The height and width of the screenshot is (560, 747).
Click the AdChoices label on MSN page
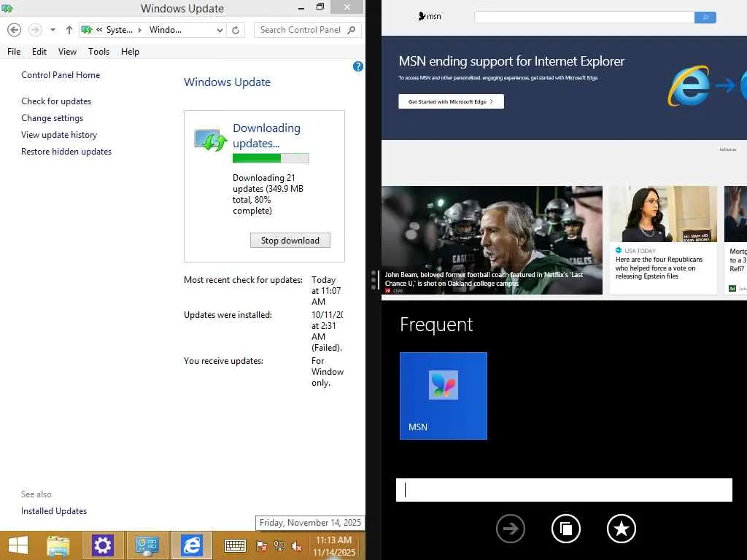[x=727, y=149]
